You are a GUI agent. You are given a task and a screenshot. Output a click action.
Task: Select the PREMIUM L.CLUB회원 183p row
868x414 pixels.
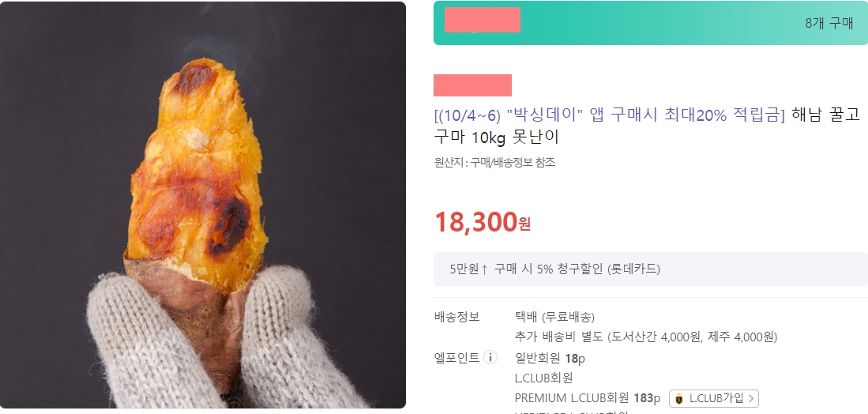click(588, 398)
